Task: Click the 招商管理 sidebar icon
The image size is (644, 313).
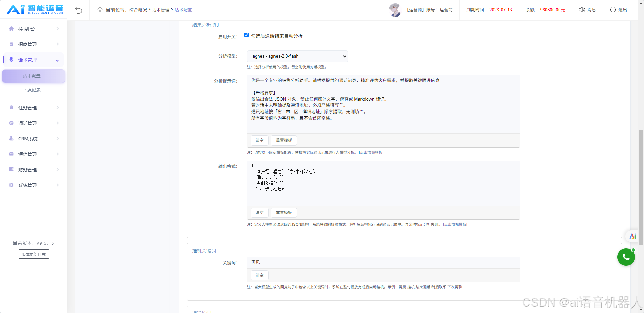Action: [x=11, y=44]
